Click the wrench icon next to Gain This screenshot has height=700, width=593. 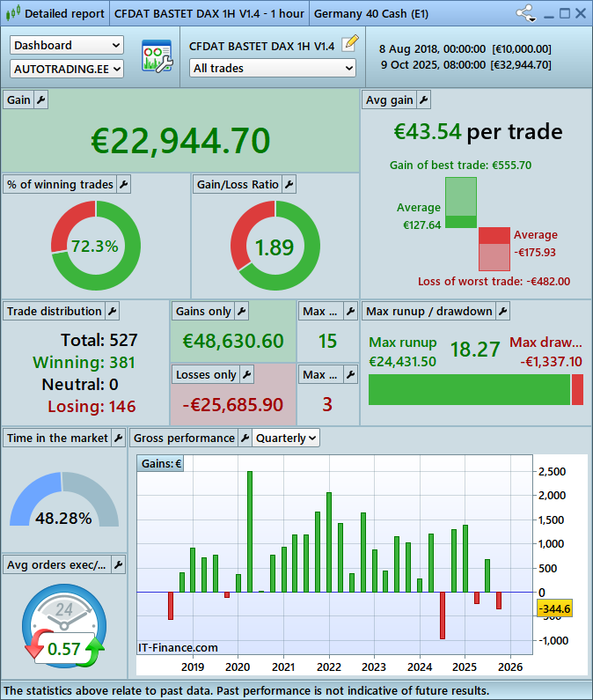[x=40, y=100]
